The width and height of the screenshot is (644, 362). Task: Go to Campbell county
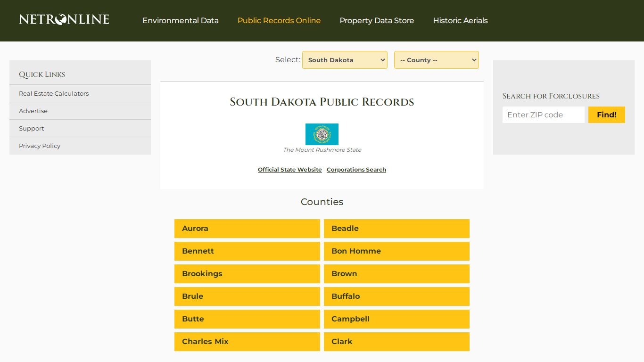click(396, 319)
